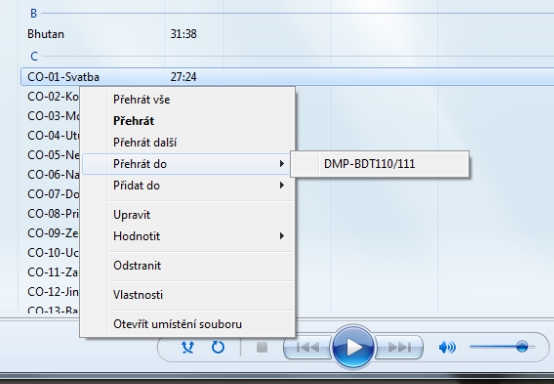This screenshot has width=554, height=384.
Task: Expand the Přidat do submenu arrow
Action: pos(282,185)
